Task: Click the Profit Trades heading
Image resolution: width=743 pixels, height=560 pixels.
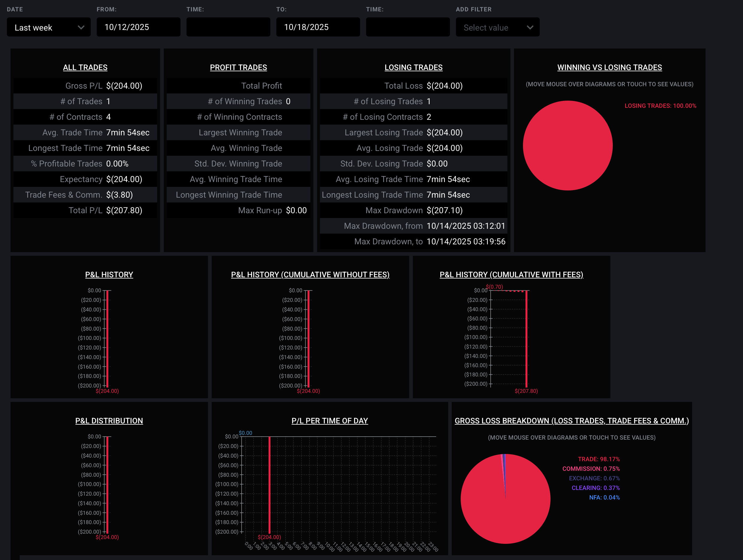Action: click(238, 67)
